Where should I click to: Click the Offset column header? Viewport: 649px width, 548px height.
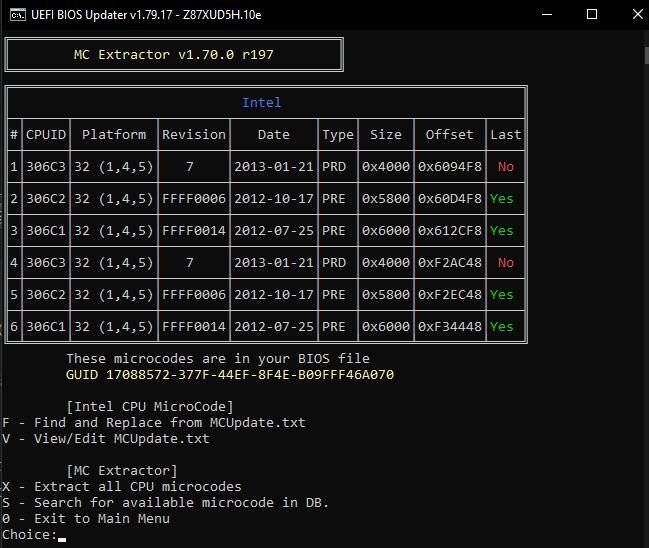point(449,135)
